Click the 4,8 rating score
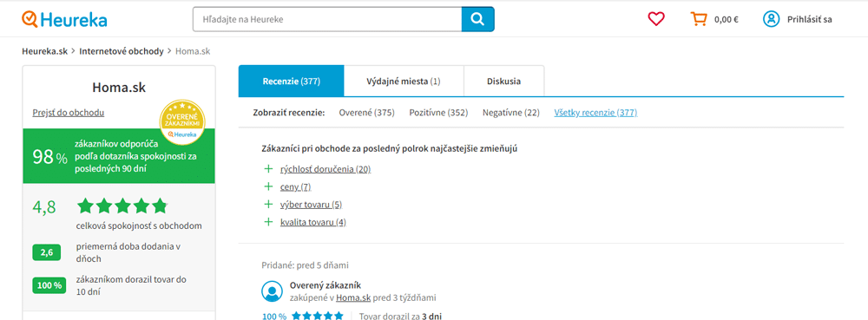 point(44,206)
